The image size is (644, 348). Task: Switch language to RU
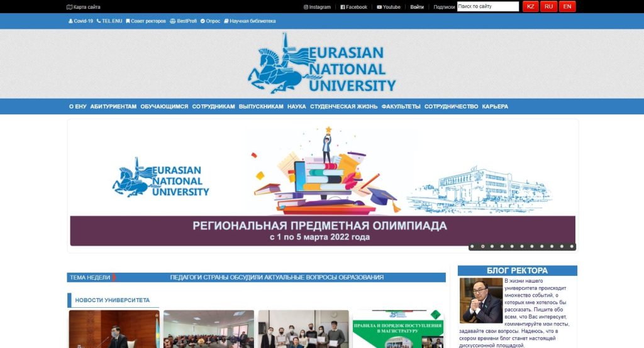548,6
